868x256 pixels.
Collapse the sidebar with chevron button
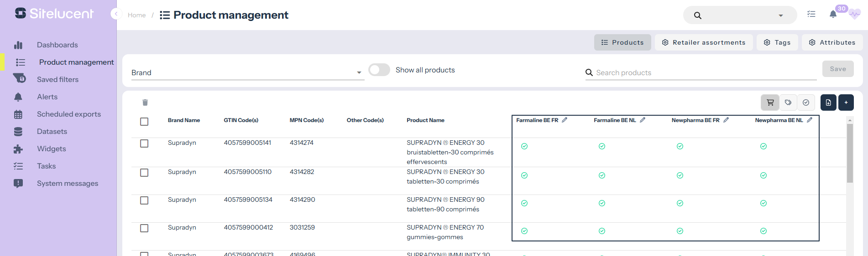pyautogui.click(x=116, y=14)
